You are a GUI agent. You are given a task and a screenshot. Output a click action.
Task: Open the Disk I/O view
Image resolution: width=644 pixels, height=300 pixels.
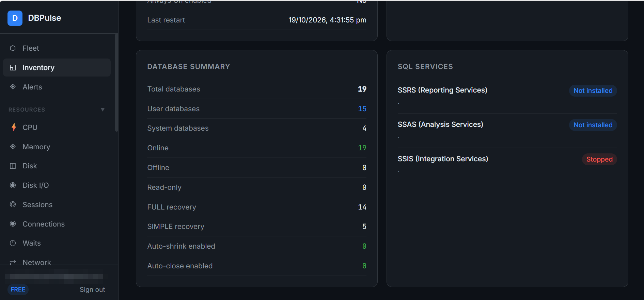click(57, 185)
